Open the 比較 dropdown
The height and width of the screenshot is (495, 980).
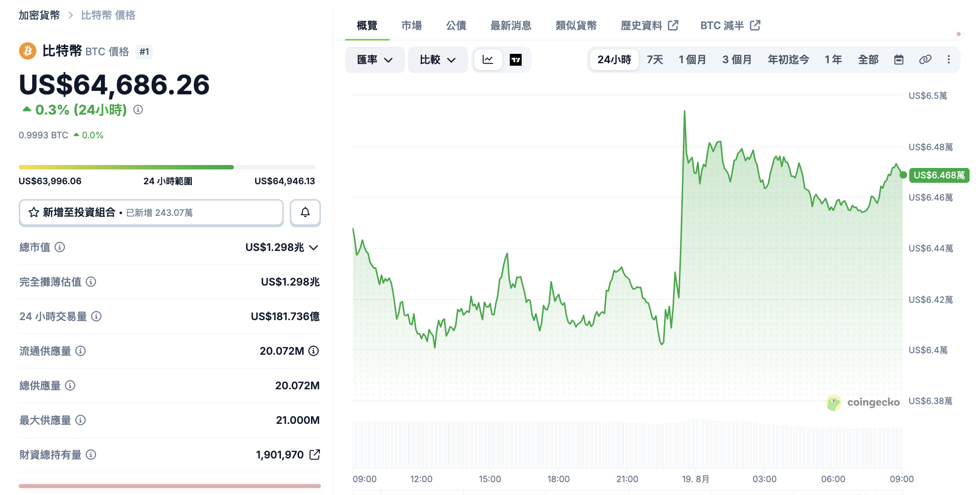[x=438, y=60]
